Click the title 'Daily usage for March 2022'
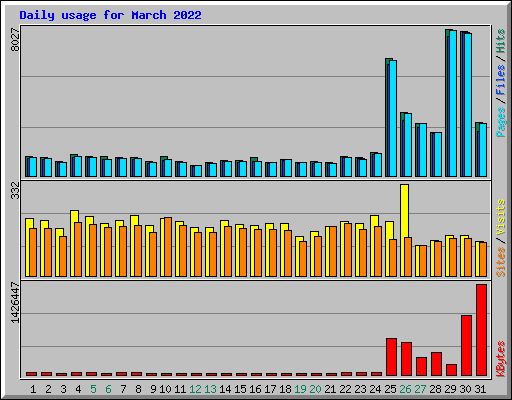512x400 pixels. (x=110, y=15)
